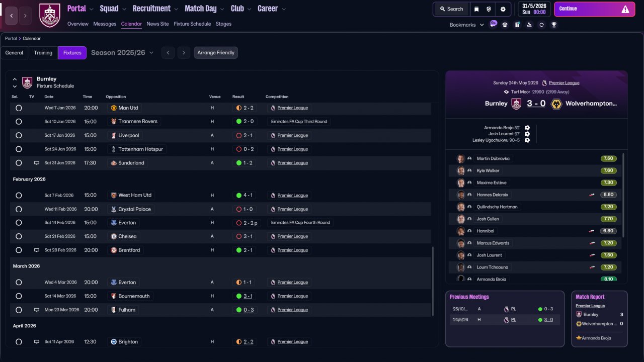Select the Chelsea fixture radio button
This screenshot has height=362, width=644.
19,236
